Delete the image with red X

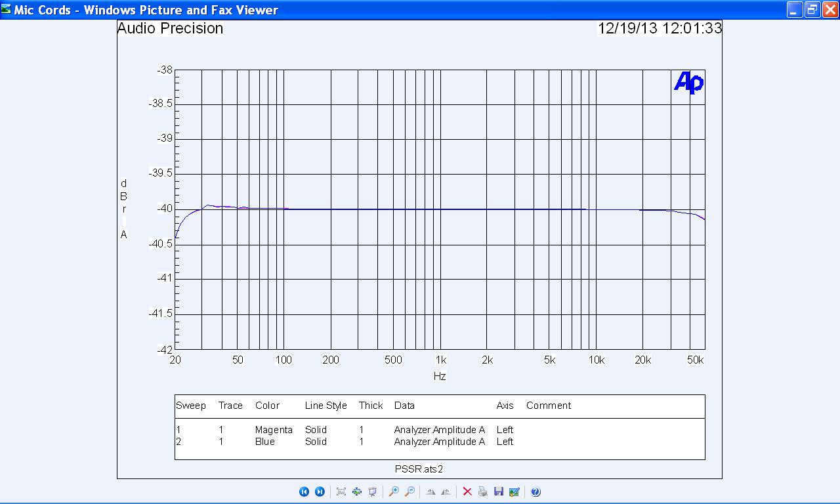pos(467,492)
